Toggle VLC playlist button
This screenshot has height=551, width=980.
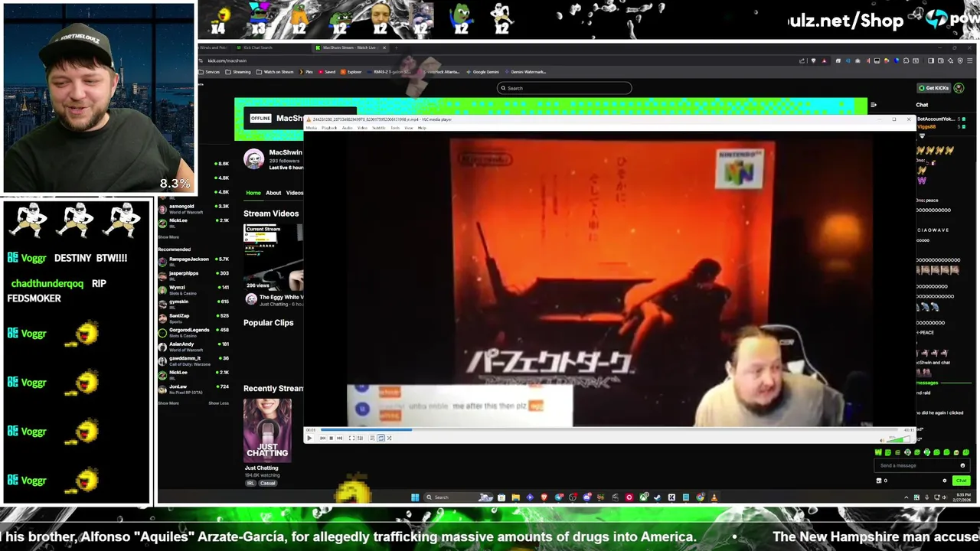point(372,438)
